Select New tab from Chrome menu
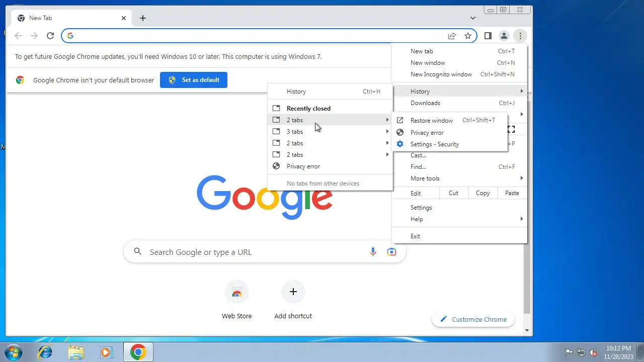The image size is (644, 362). click(x=459, y=51)
